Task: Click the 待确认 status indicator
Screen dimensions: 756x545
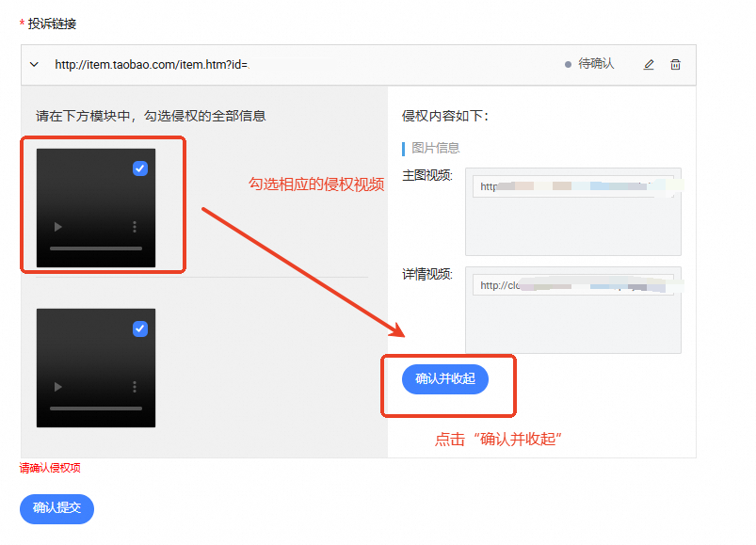Action: click(589, 64)
